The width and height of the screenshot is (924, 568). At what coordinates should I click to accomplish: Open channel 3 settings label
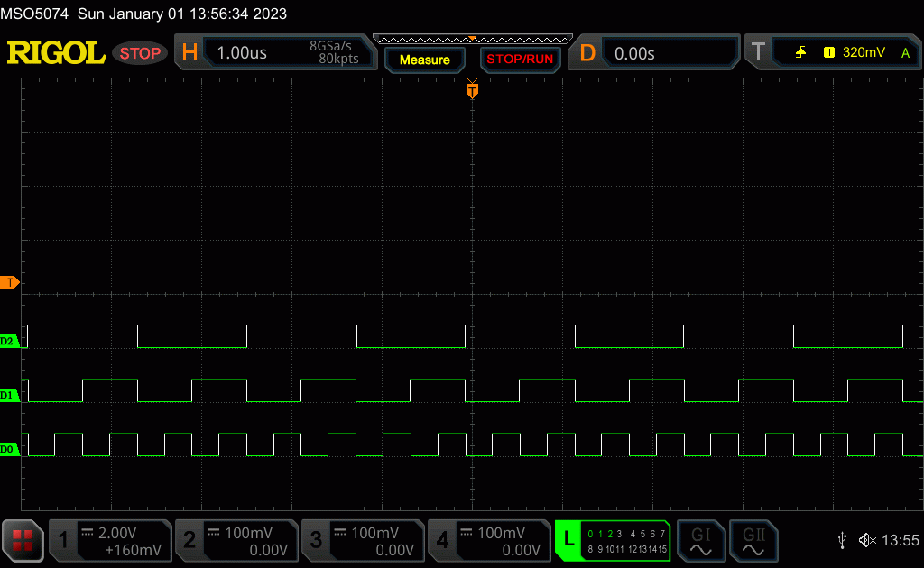pyautogui.click(x=362, y=541)
